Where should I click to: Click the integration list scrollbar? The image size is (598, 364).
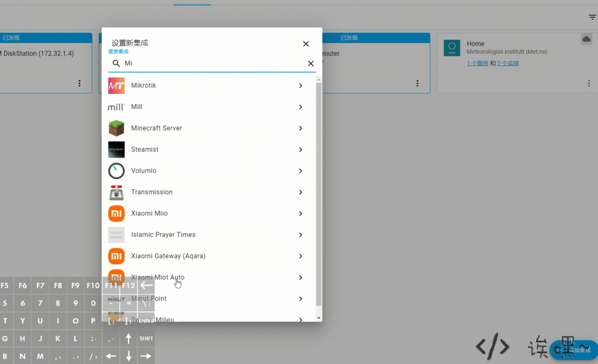tap(319, 194)
